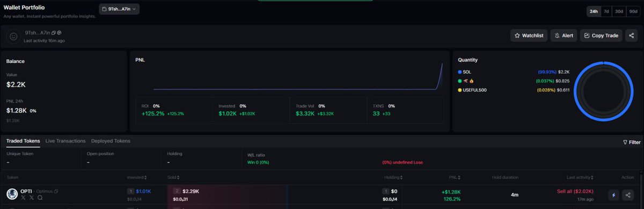Open the first X link under OPTI
The width and height of the screenshot is (644, 209).
23,198
